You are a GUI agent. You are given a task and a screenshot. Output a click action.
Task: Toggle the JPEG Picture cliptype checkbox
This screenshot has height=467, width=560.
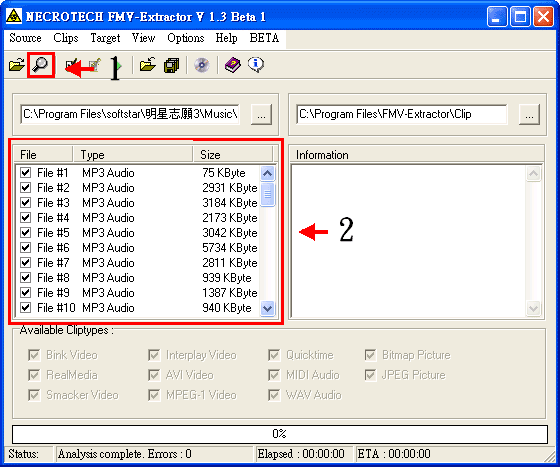pos(370,375)
